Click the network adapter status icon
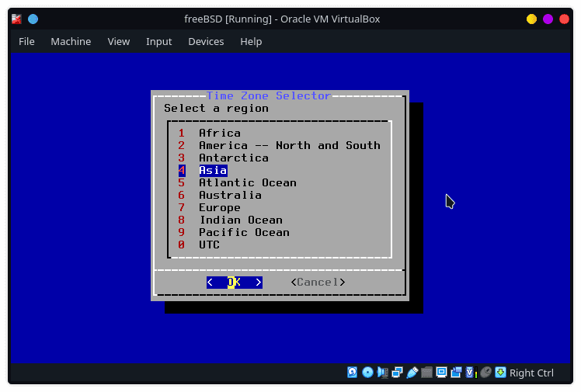The height and width of the screenshot is (392, 581). [397, 373]
